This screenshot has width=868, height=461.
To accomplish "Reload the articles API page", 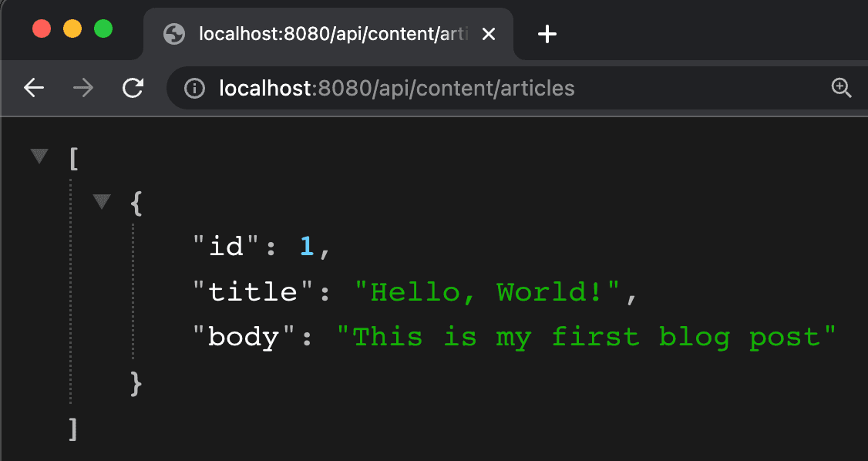I will coord(133,89).
